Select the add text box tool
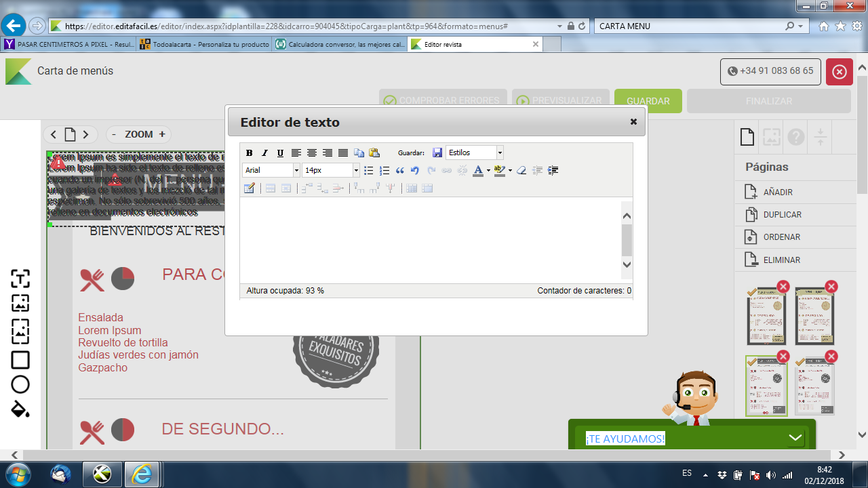868x488 pixels. [20, 279]
